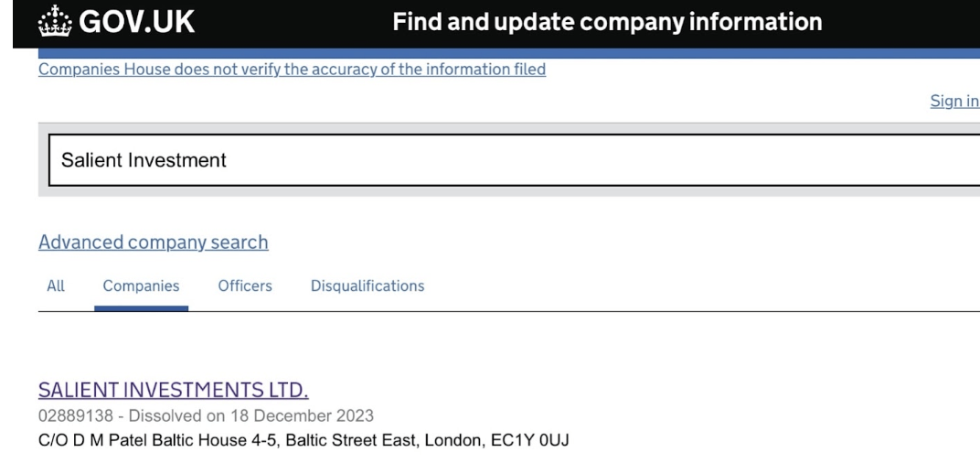The height and width of the screenshot is (474, 980).
Task: Click the GOV.UK crown logo icon
Action: pyautogui.click(x=55, y=21)
